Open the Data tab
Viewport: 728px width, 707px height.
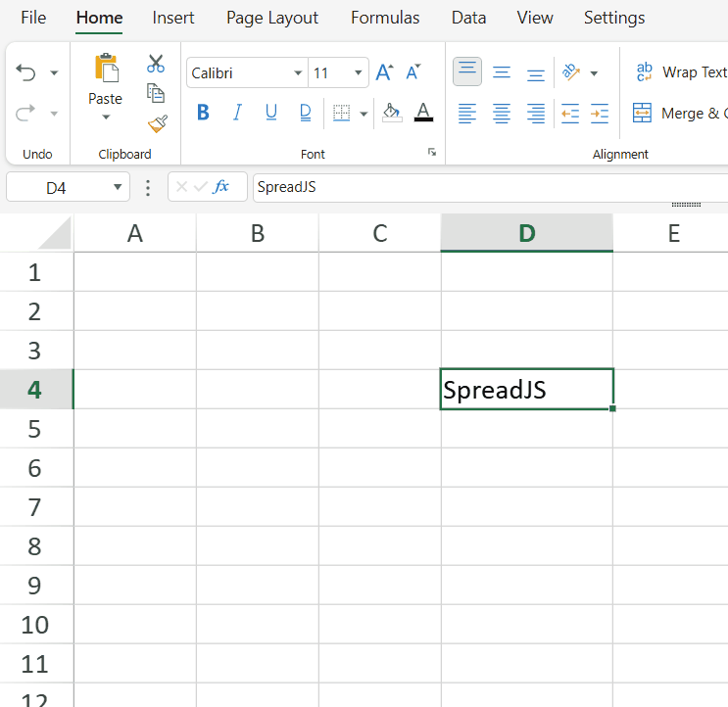(468, 18)
